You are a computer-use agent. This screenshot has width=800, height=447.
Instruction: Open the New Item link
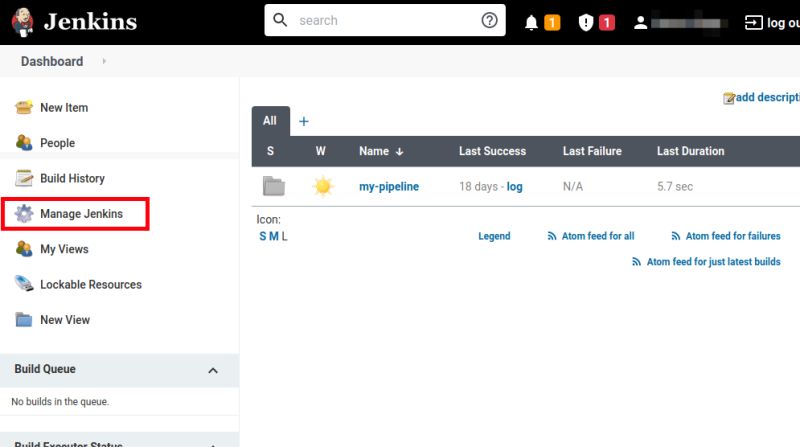click(64, 108)
